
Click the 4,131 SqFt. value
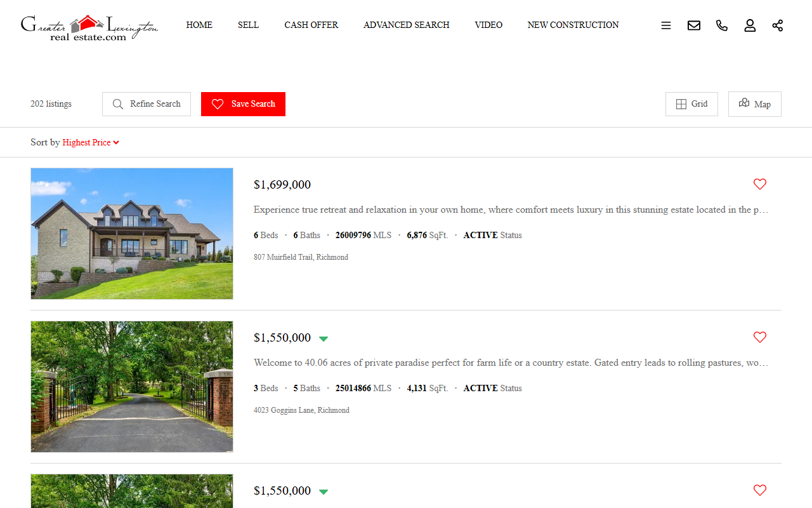[x=428, y=388]
